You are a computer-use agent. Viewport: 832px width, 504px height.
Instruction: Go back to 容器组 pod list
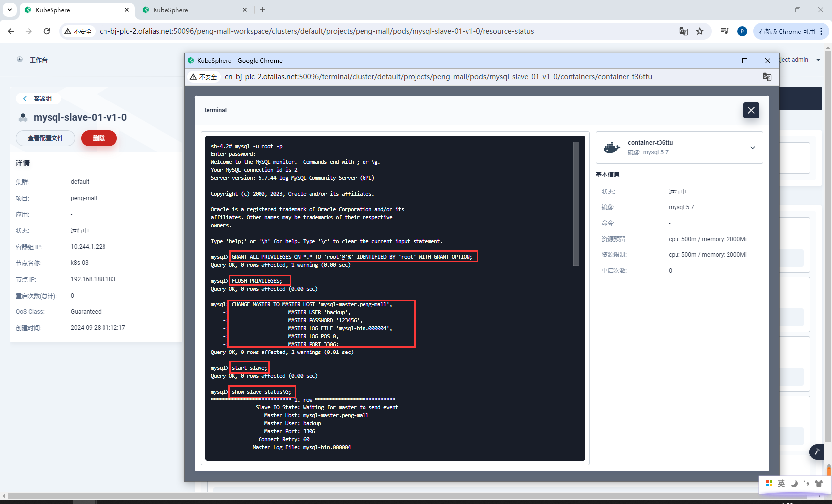[x=38, y=99]
